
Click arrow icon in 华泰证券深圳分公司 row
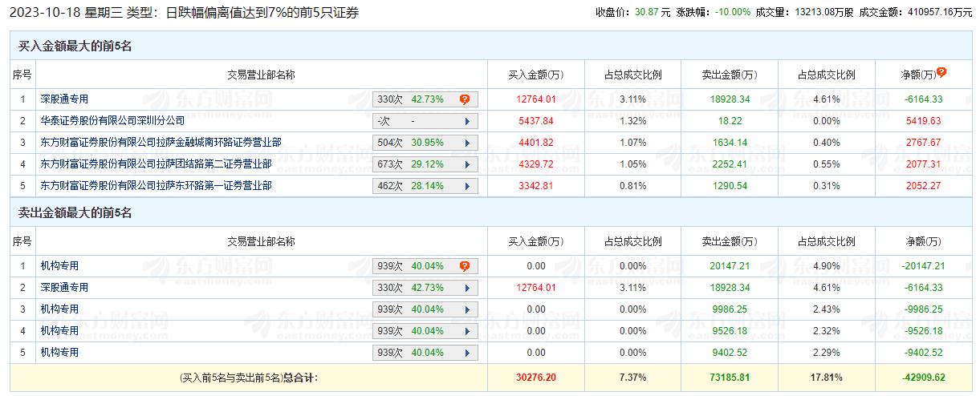point(467,121)
